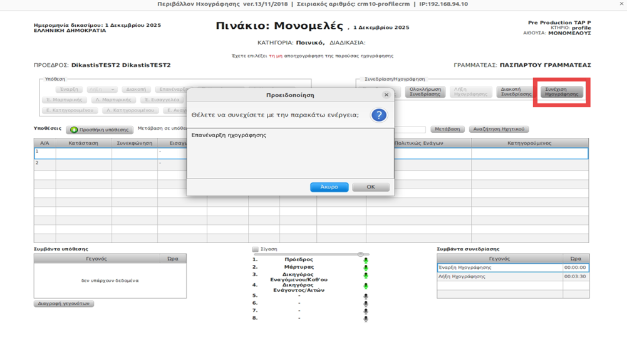Click the Μάρτυρας channel 2 microphone icon
Image resolution: width=627 pixels, height=364 pixels.
[366, 268]
